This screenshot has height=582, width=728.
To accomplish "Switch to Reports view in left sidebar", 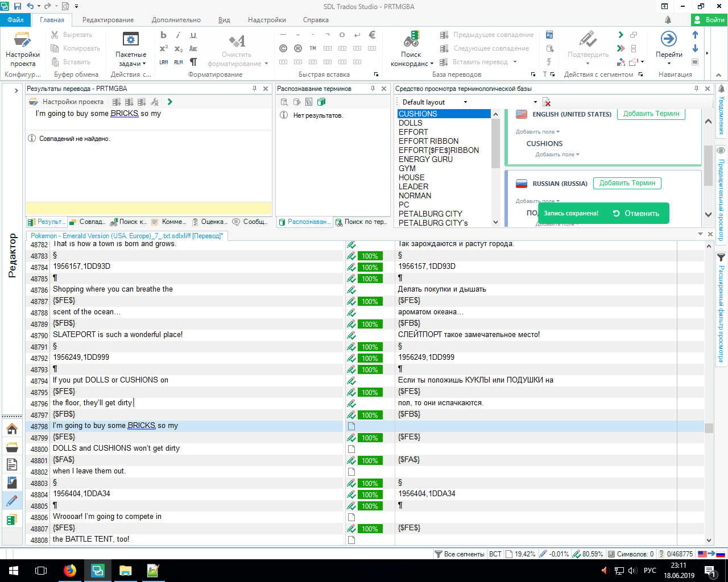I will tap(12, 483).
